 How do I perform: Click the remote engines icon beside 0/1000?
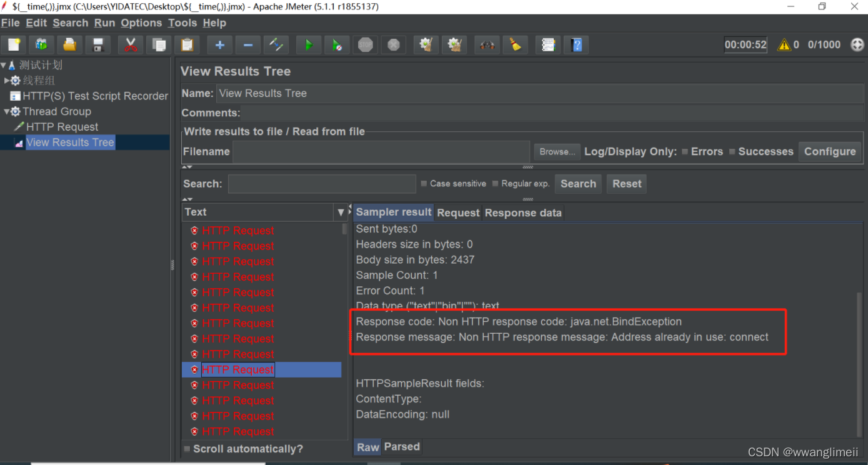click(x=857, y=45)
